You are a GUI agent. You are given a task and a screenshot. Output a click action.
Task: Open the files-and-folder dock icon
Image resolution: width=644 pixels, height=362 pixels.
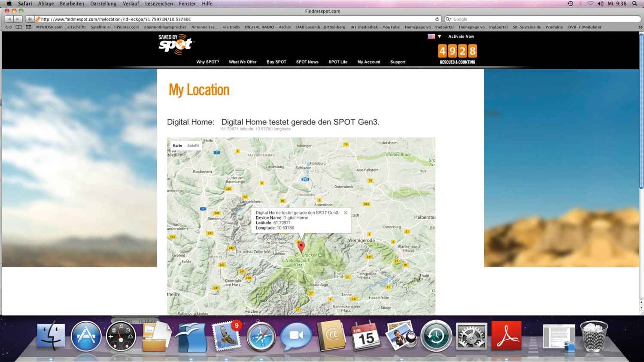tap(156, 337)
